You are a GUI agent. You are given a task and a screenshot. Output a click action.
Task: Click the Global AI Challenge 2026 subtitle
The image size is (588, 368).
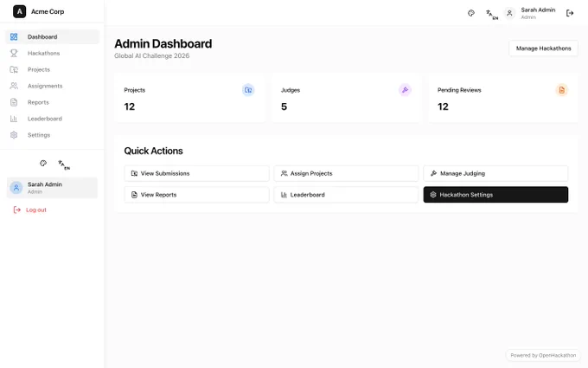pos(152,55)
